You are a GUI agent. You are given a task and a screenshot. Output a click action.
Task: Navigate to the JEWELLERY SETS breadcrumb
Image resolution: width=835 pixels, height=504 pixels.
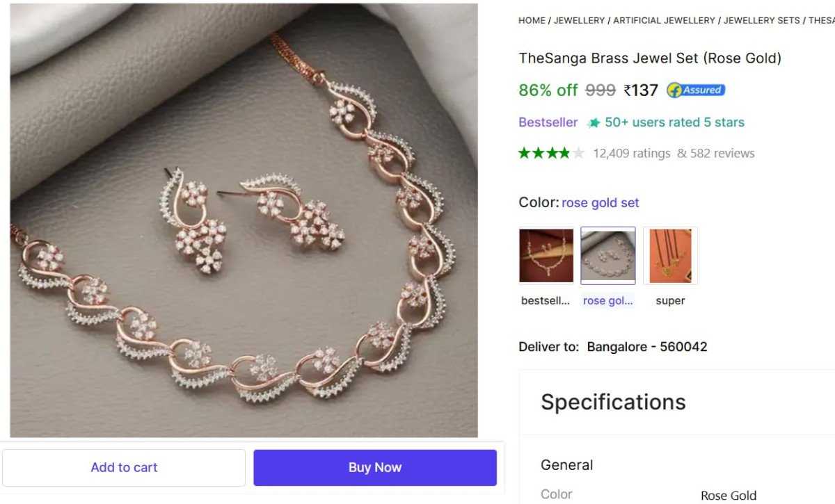[761, 21]
